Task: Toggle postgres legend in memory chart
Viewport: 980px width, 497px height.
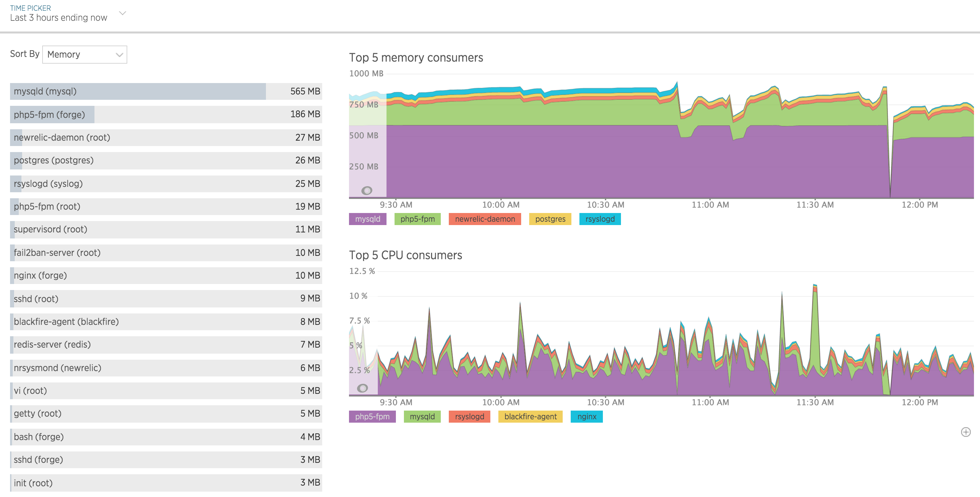Action: (x=550, y=219)
